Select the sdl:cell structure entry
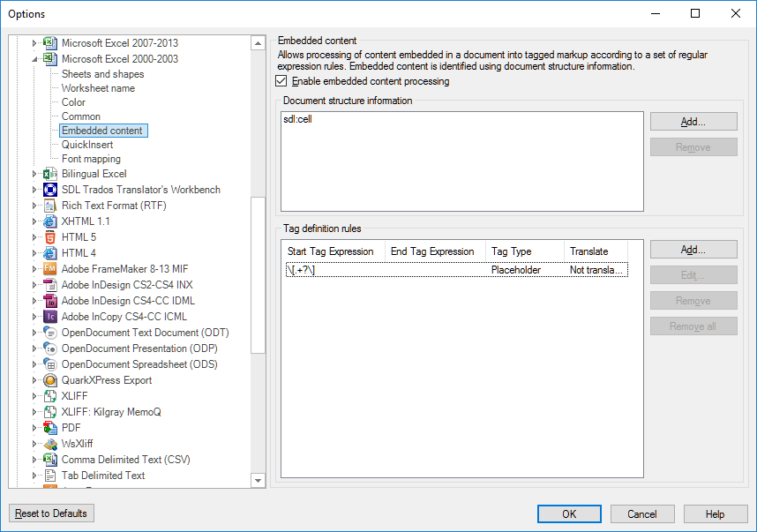 pos(297,119)
